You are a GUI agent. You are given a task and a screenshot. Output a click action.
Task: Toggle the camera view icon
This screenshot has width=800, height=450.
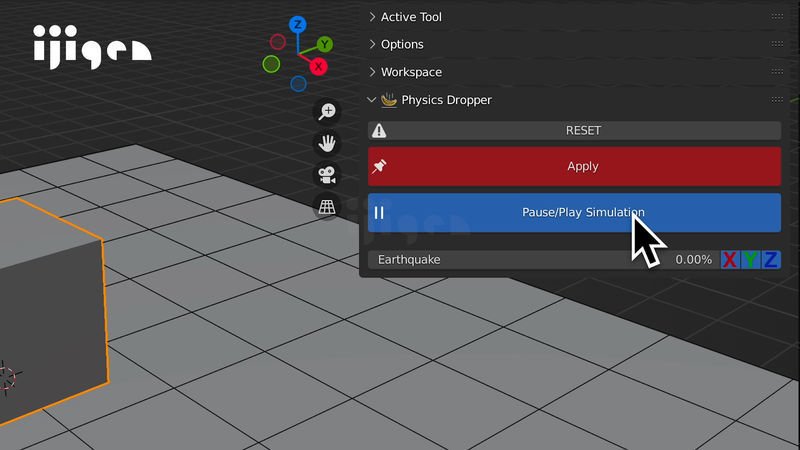[x=327, y=175]
